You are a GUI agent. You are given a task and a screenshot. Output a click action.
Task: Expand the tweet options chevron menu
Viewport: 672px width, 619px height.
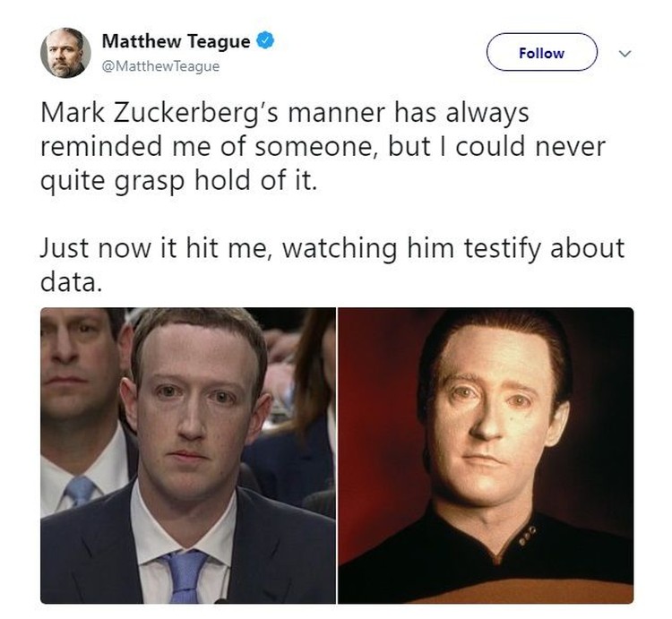tap(625, 54)
